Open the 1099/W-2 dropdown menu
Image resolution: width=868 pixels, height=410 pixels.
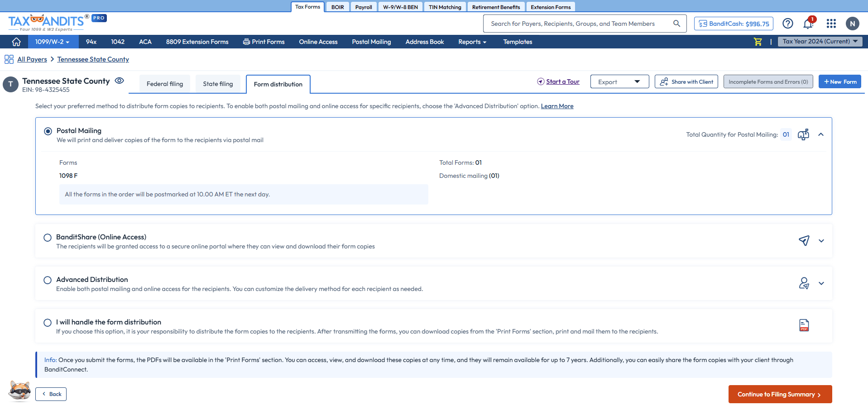(53, 42)
